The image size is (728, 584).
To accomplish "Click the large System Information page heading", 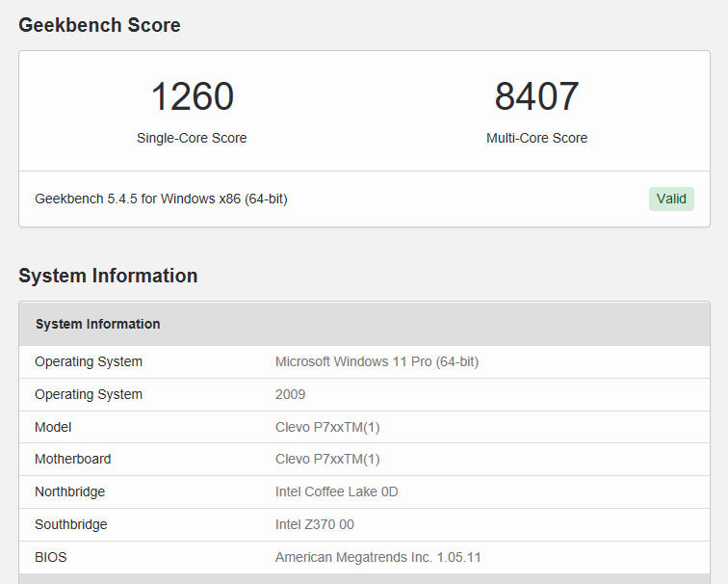I will coord(108,276).
